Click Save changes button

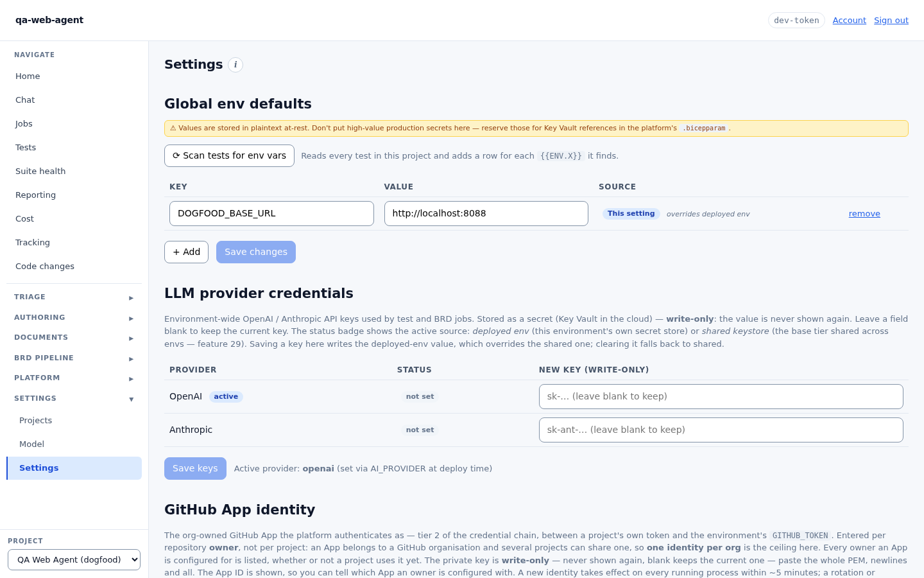point(256,252)
